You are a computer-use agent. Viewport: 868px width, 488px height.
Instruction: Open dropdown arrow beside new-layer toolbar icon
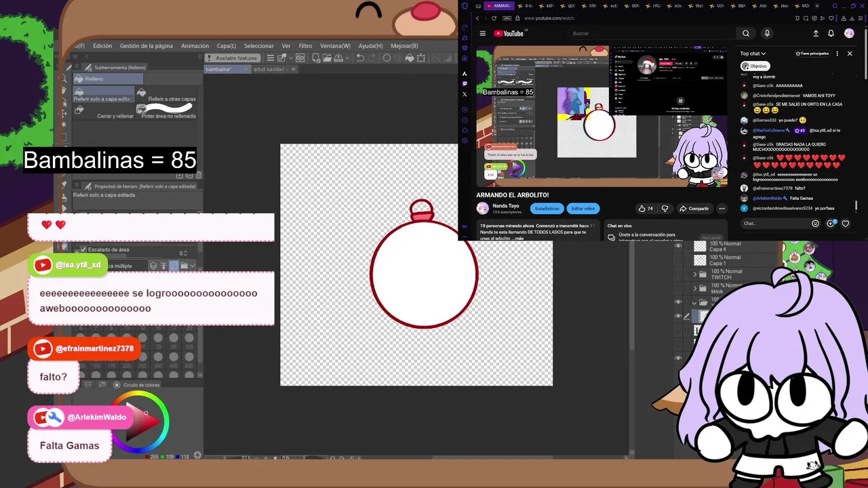pos(291,58)
